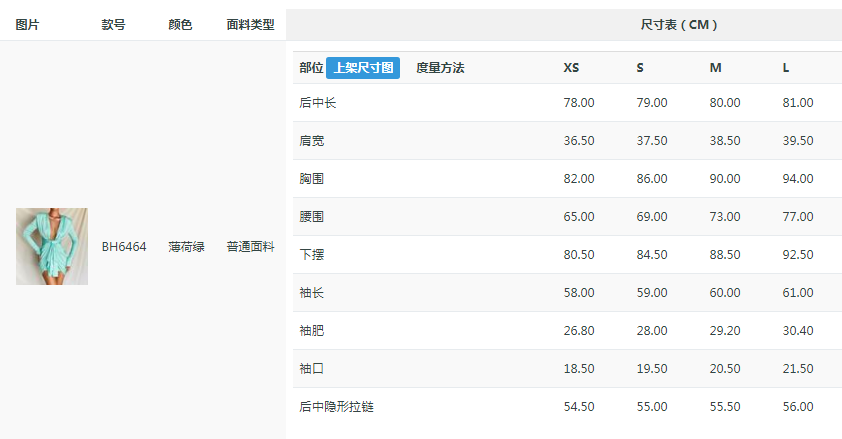Image resolution: width=842 pixels, height=439 pixels.
Task: Click the 尺寸表 (CM) header
Action: (x=679, y=25)
